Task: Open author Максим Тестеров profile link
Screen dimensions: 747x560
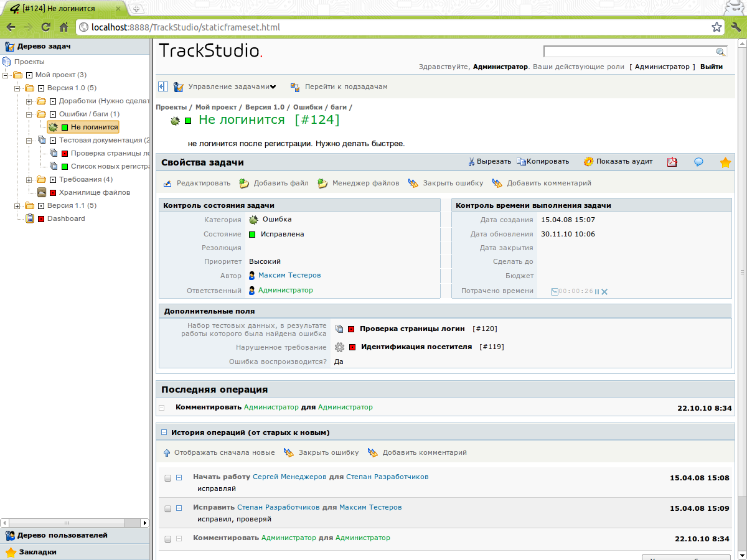Action: pyautogui.click(x=289, y=275)
